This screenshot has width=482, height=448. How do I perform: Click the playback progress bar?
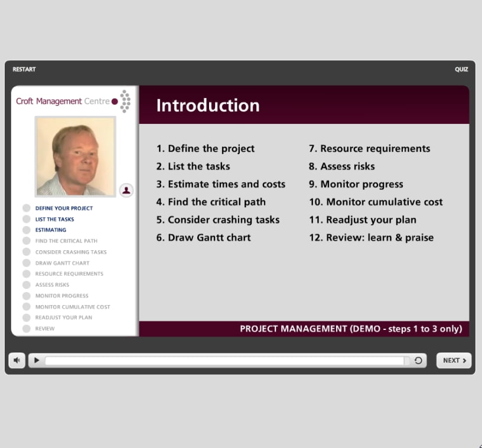[224, 361]
